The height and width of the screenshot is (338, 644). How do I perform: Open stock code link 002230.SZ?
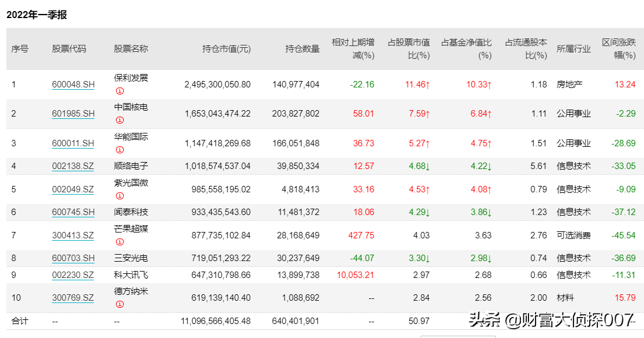pos(73,275)
